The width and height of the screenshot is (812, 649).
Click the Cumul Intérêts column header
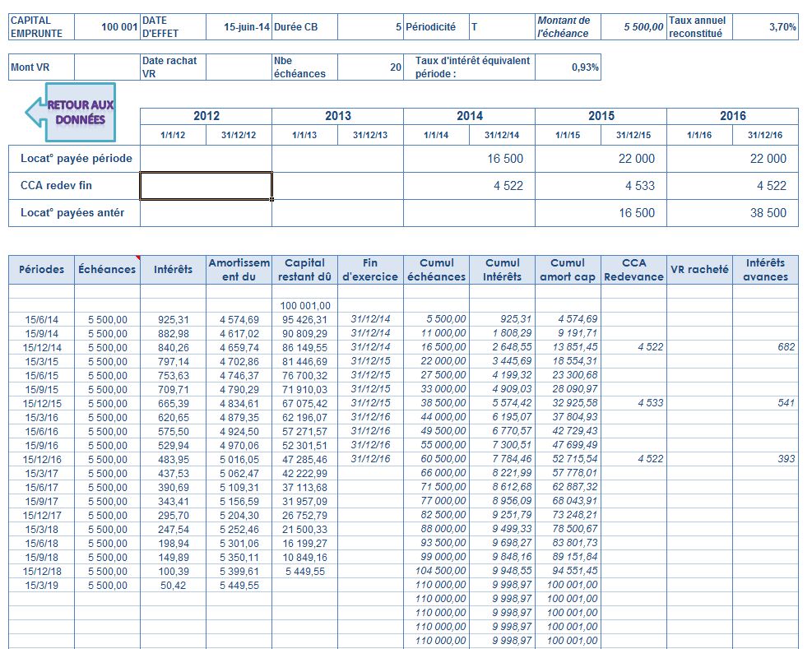point(503,269)
